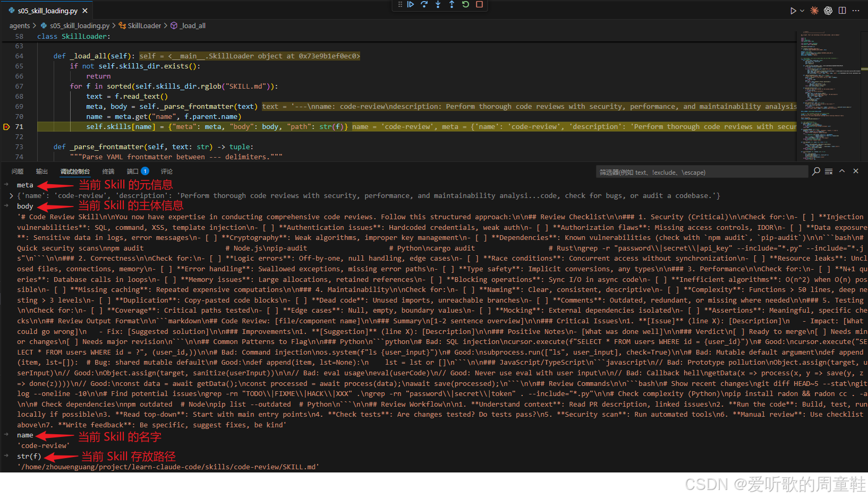Switch to the 评论 panel tab
The image size is (868, 499).
click(x=167, y=171)
